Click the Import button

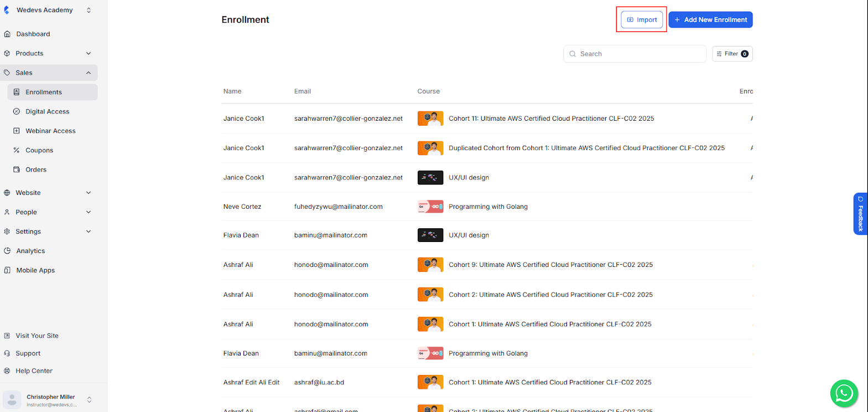(x=642, y=19)
